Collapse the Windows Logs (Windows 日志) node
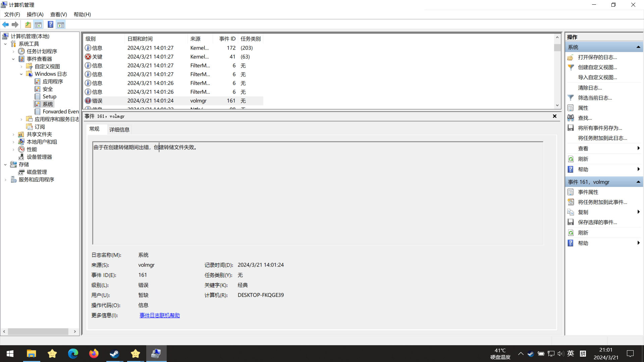This screenshot has width=644, height=362. point(21,74)
